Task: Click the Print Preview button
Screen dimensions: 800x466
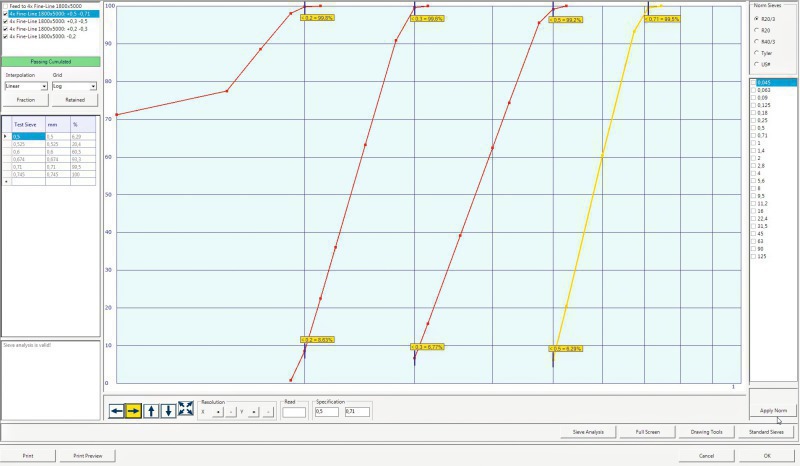Action: click(87, 455)
